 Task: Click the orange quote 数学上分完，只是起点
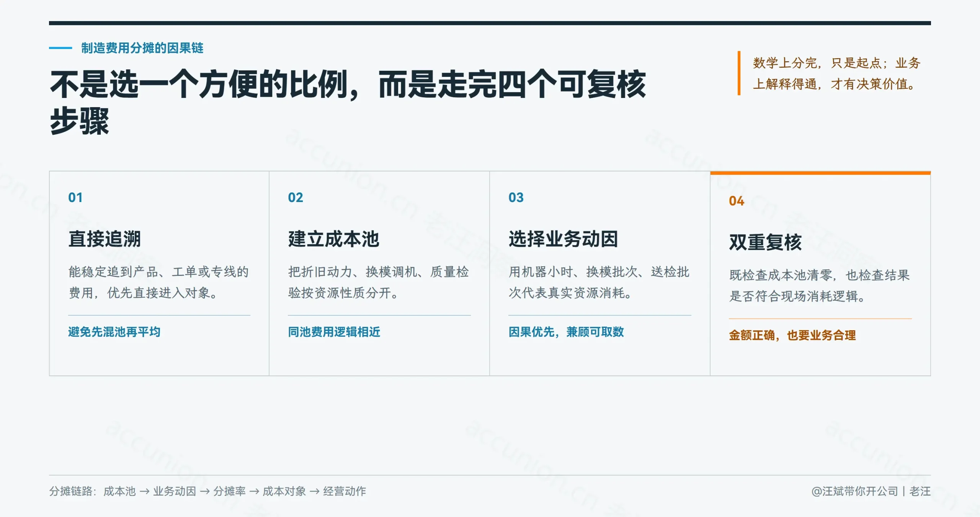pos(836,73)
